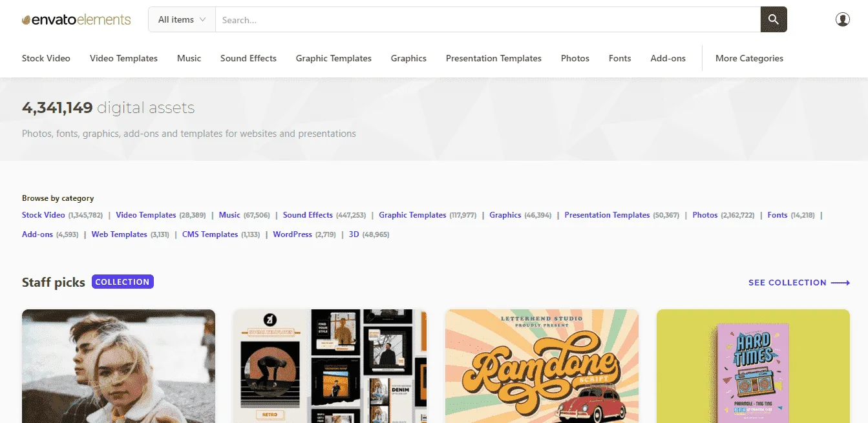
Task: Open the user account profile icon
Action: [843, 19]
